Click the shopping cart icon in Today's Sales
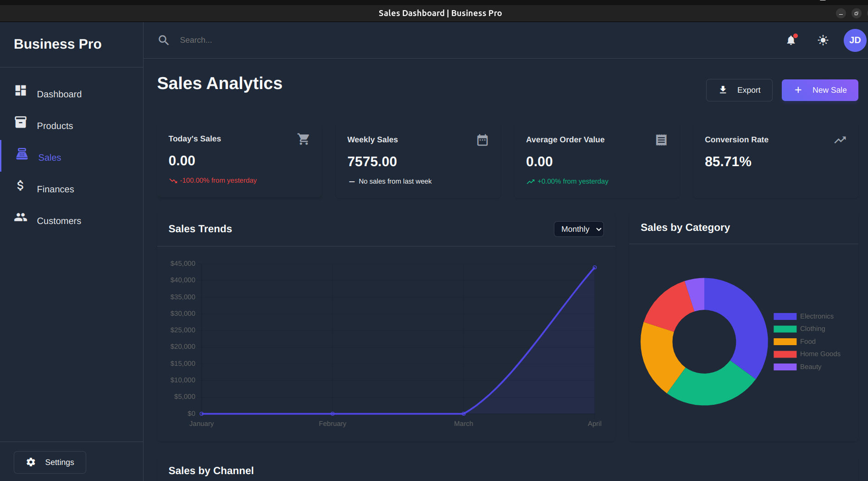Viewport: 868px width, 481px height. point(303,139)
